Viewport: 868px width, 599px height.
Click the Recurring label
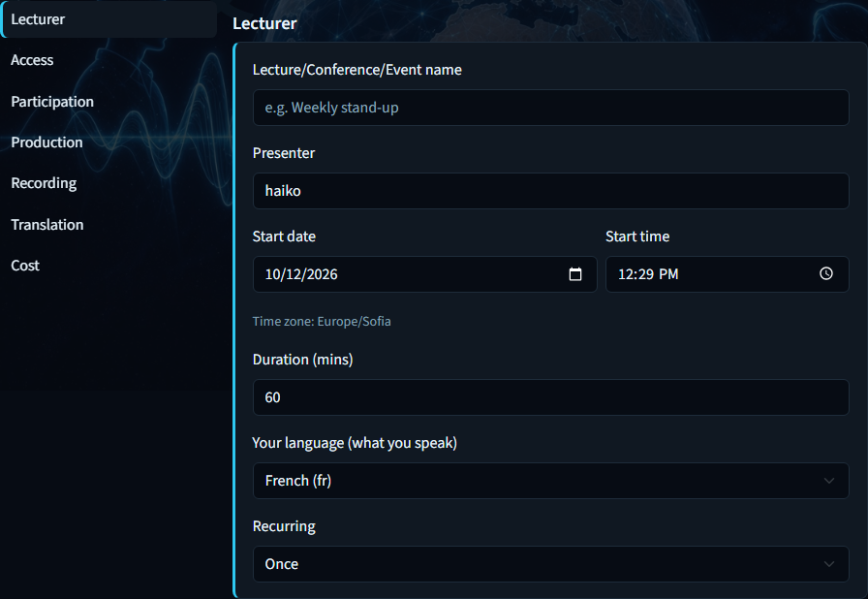pyautogui.click(x=284, y=526)
